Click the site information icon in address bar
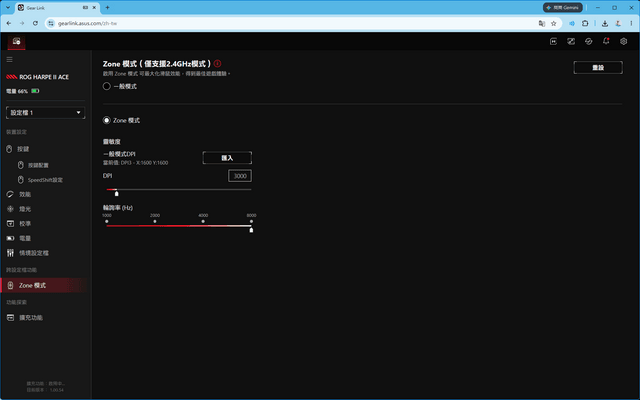640x400 pixels. pos(51,23)
